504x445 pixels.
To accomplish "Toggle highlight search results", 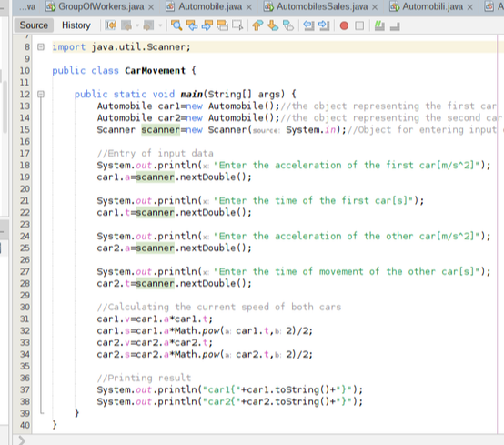I will 222,25.
